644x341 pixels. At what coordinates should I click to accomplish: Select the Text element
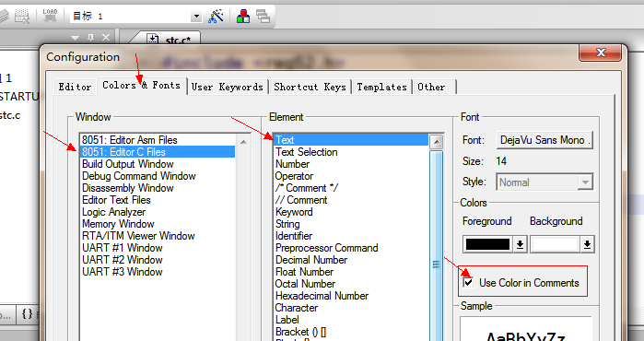(351, 140)
